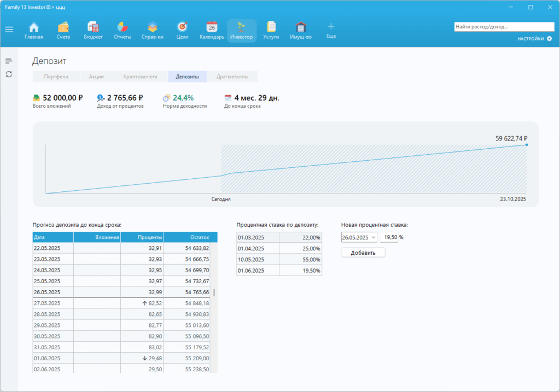
Task: Click the Вложения column header
Action: pos(97,237)
